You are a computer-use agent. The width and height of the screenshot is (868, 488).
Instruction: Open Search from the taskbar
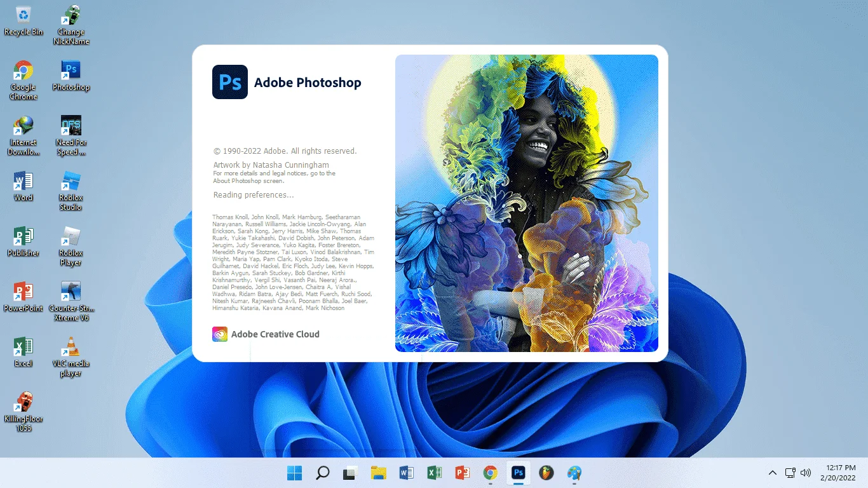click(x=323, y=473)
